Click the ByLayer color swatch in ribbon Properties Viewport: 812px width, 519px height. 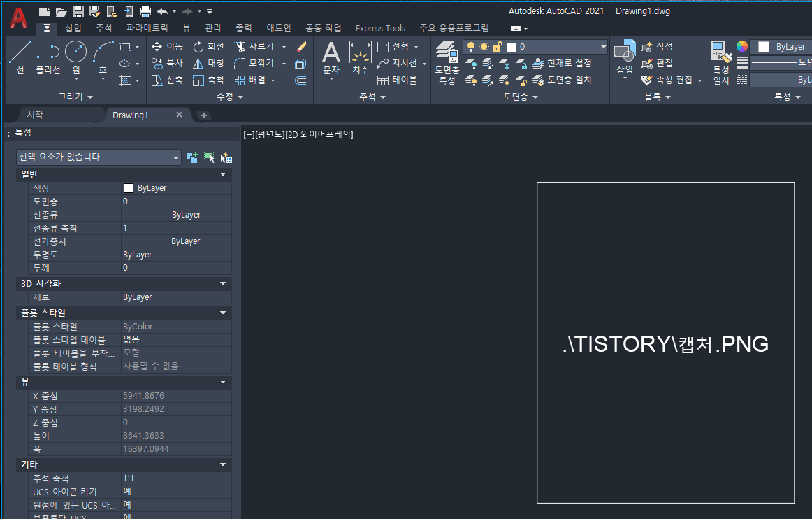763,47
